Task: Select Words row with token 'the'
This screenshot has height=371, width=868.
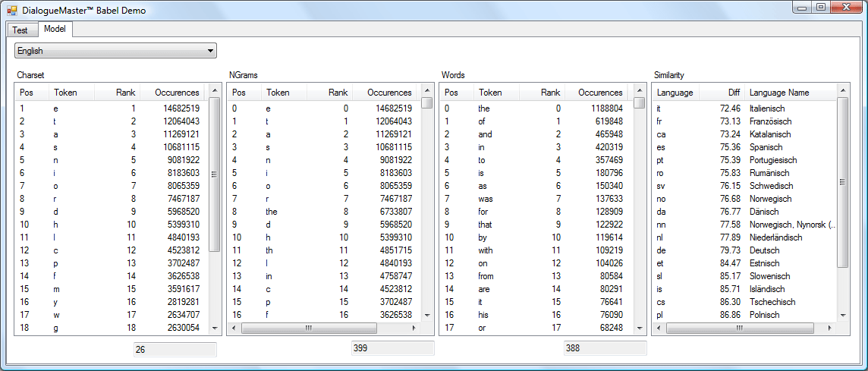Action: 537,108
